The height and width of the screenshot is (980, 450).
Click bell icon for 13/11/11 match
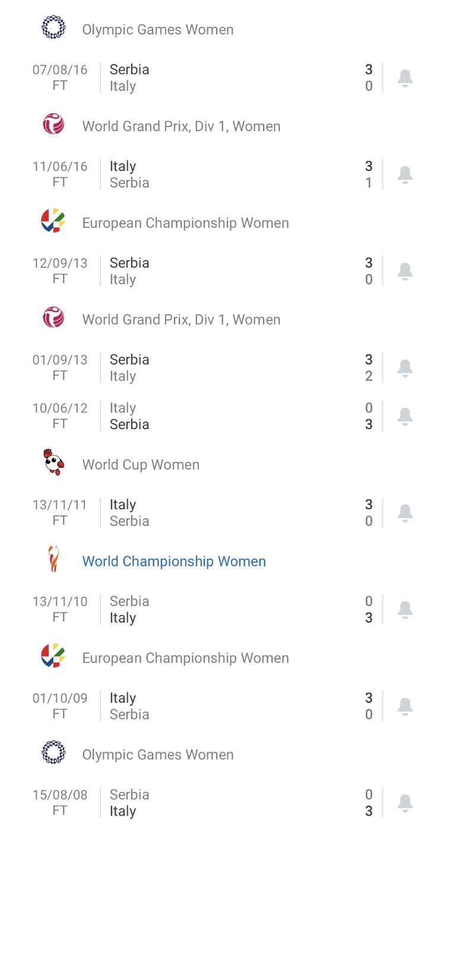tap(405, 513)
